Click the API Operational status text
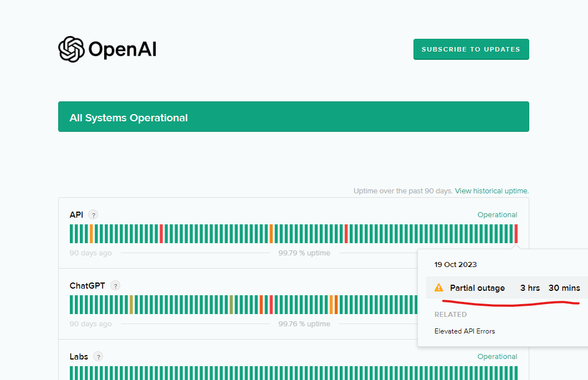 pyautogui.click(x=497, y=215)
